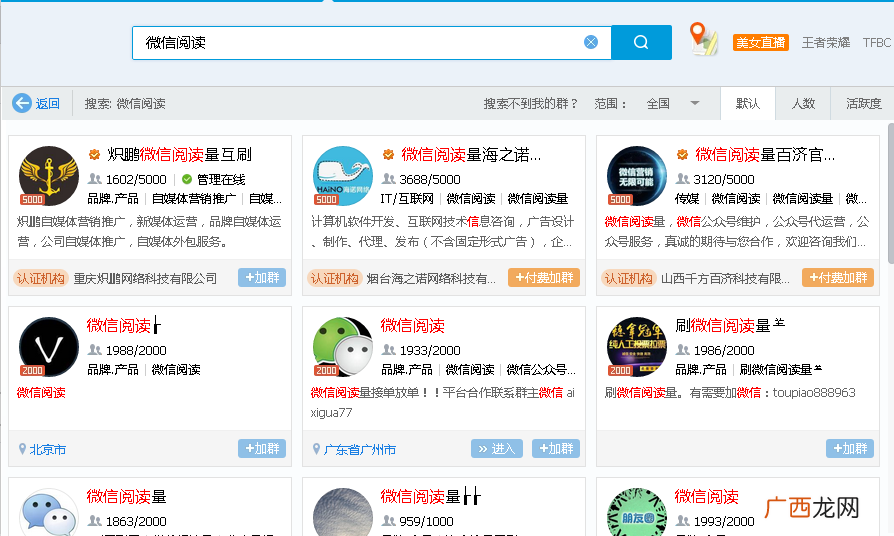This screenshot has width=894, height=536.
Task: Open the group titled 炽鹏微信阅读量互刷
Action: pos(180,155)
